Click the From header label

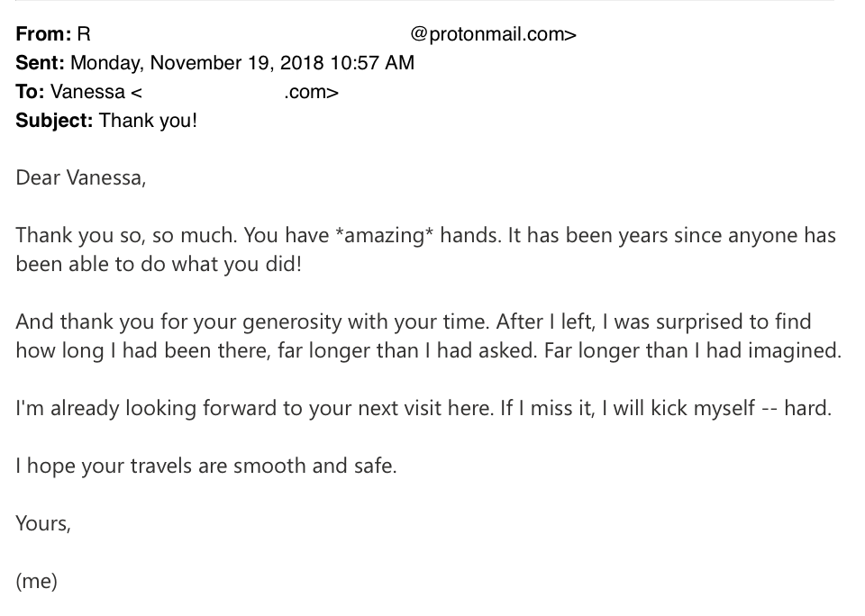coord(43,34)
